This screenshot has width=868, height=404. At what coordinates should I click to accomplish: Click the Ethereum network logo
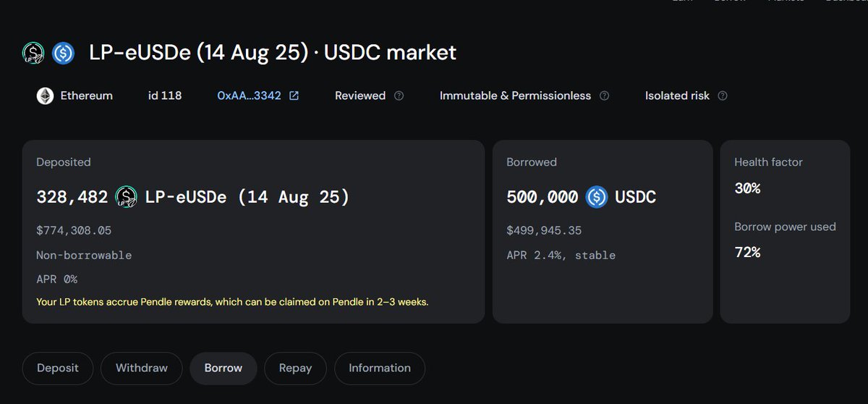point(46,96)
